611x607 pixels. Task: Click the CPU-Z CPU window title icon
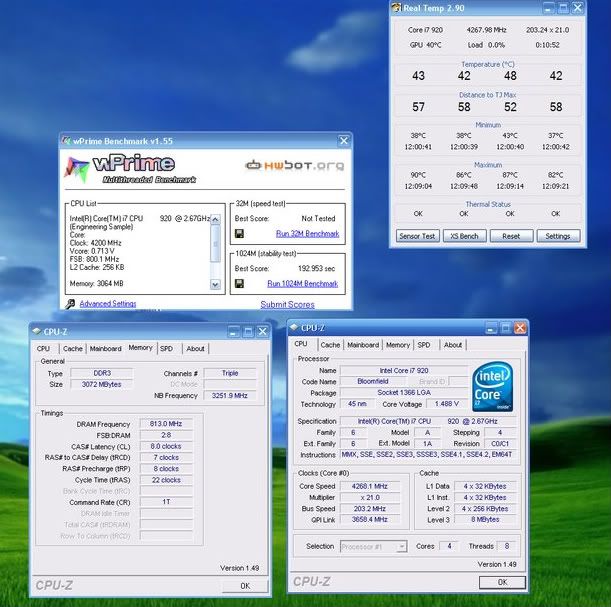coord(294,327)
